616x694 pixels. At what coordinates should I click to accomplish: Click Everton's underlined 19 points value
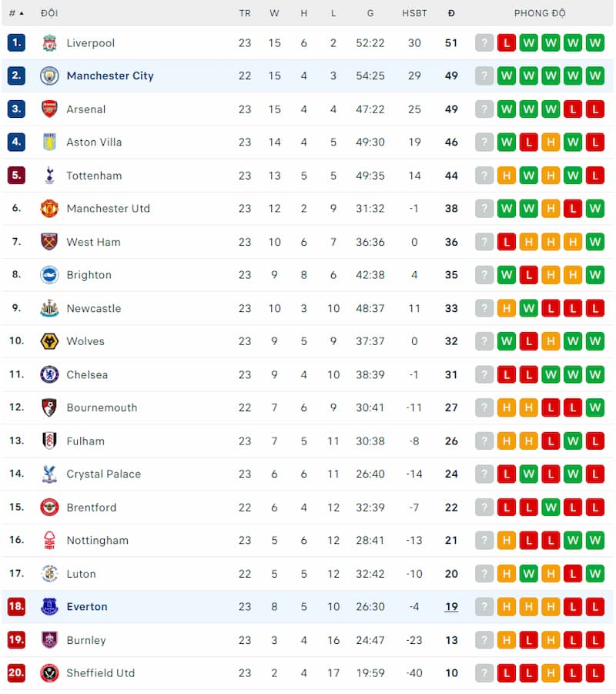click(451, 607)
